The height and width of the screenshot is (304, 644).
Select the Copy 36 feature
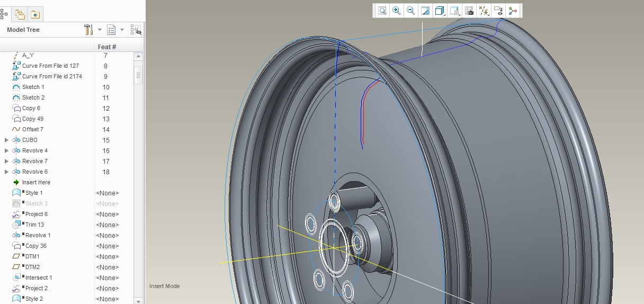tap(36, 246)
